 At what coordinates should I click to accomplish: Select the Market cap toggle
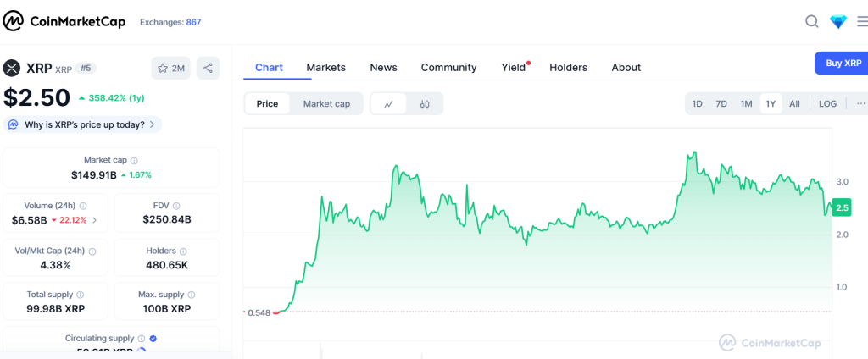(326, 104)
